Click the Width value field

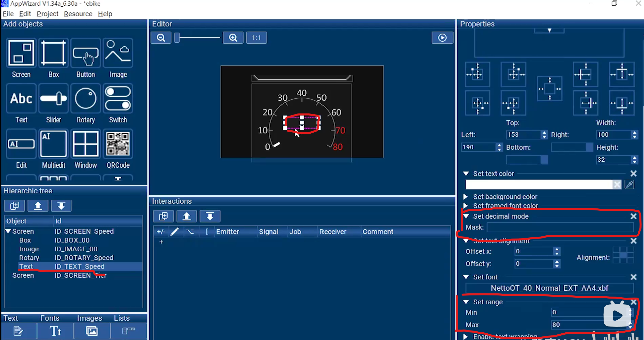614,134
